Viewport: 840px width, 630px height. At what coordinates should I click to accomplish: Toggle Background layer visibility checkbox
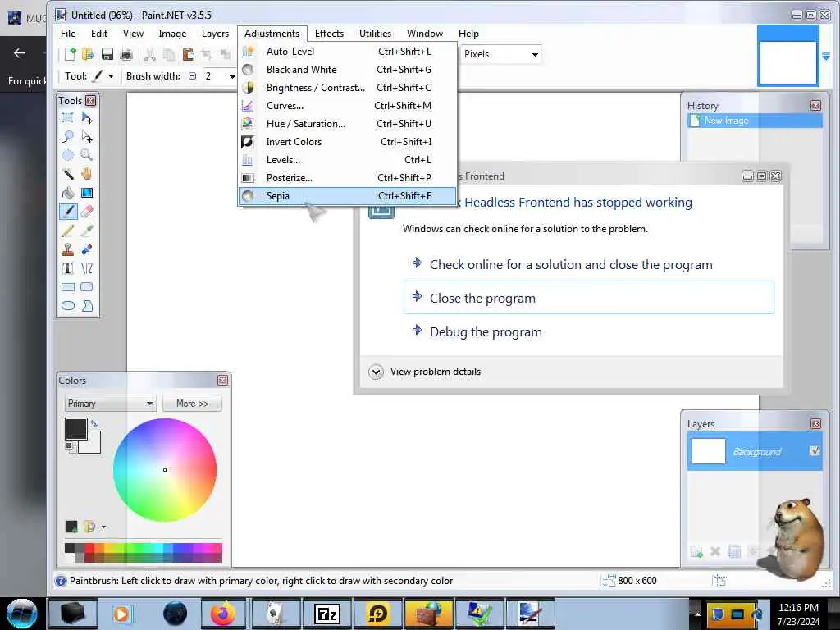[x=815, y=451]
